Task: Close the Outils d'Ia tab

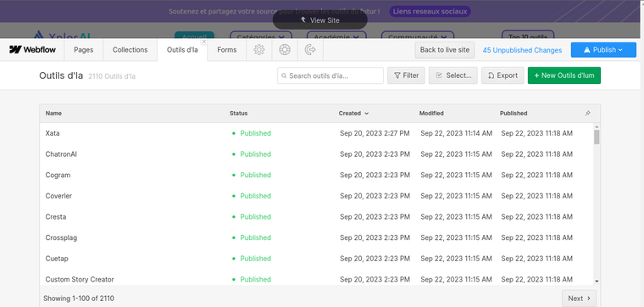Action: point(203,42)
